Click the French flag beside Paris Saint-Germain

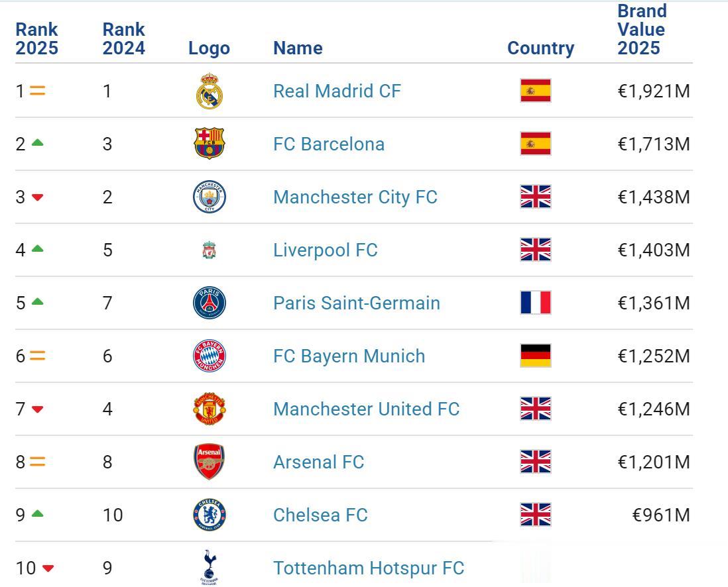click(x=536, y=303)
